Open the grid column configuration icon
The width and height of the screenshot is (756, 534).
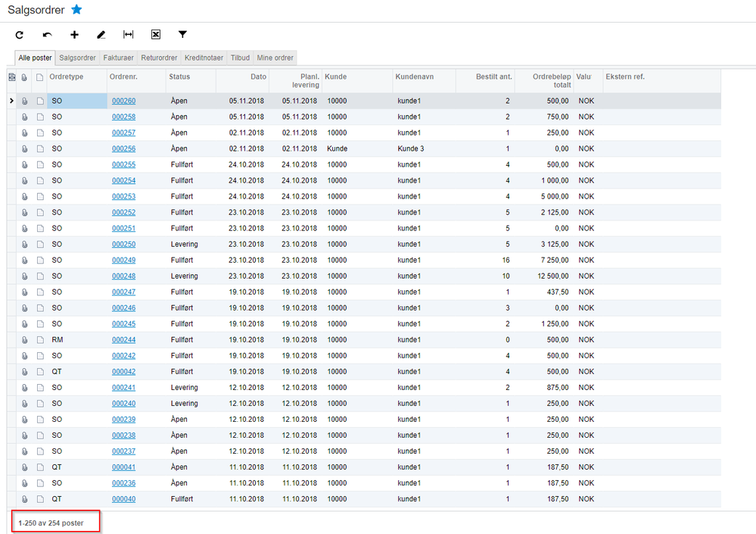tap(11, 77)
